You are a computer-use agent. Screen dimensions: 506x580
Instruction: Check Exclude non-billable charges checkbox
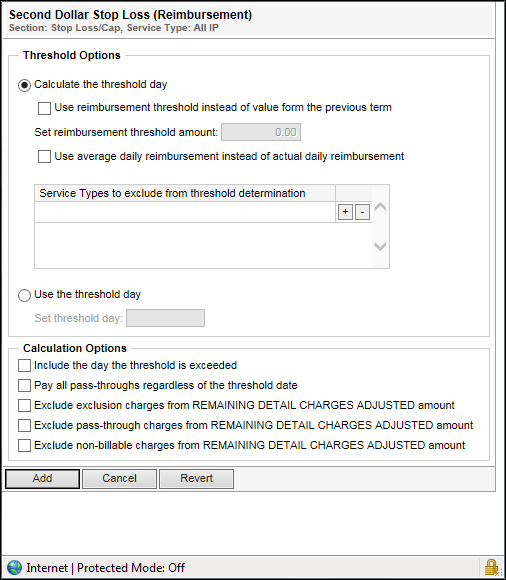pyautogui.click(x=24, y=445)
